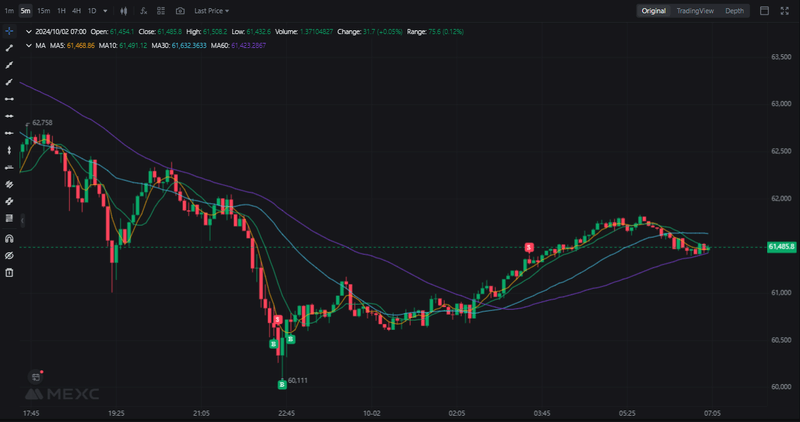800x422 pixels.
Task: Click the red S sell marker near 22:45
Action: (x=277, y=320)
